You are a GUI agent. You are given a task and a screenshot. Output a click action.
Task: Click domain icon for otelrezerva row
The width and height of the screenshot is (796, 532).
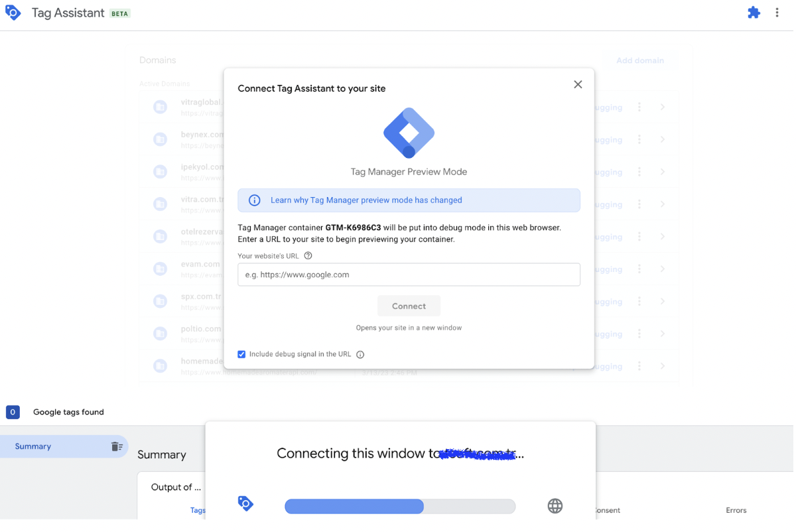(x=160, y=236)
